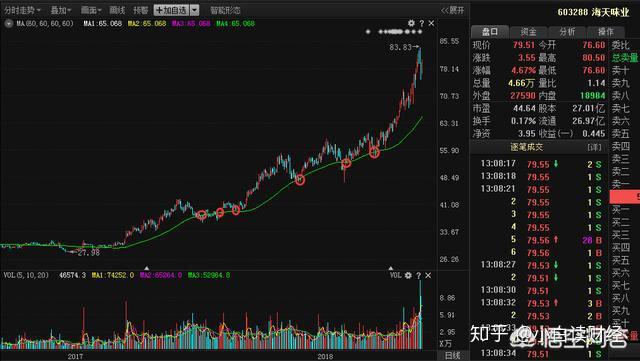This screenshot has width=640, height=361.
Task: Switch to the 资金 tab
Action: click(528, 31)
